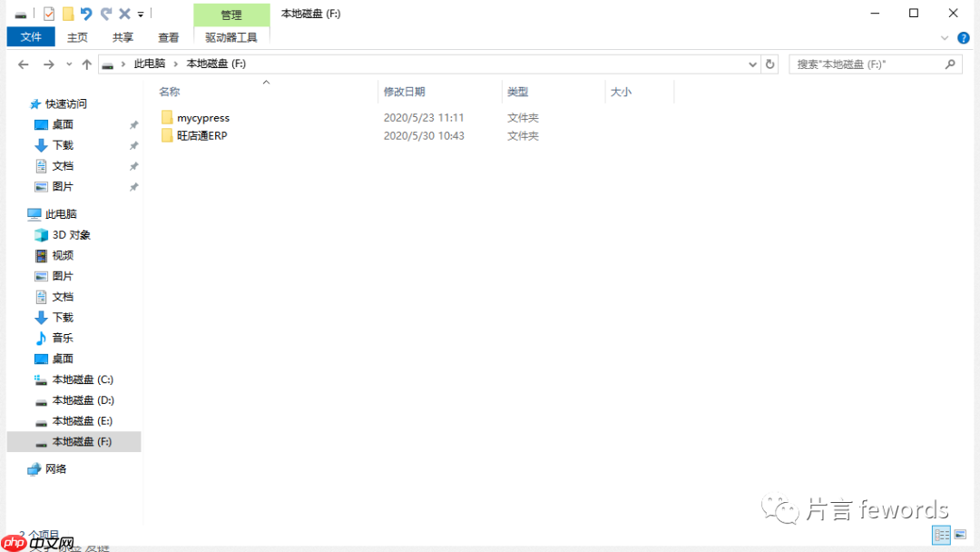980x552 pixels.
Task: Open 图片 under 此电脑
Action: click(x=63, y=276)
